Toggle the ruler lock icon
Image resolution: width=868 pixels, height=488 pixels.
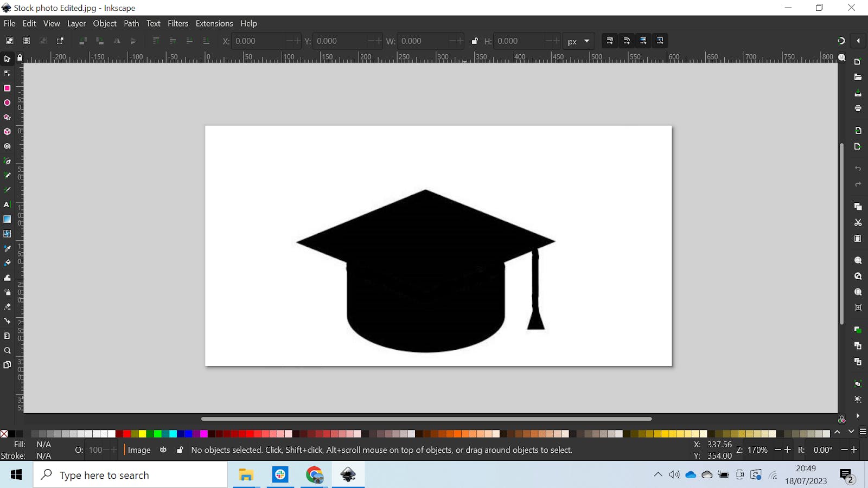click(x=20, y=58)
